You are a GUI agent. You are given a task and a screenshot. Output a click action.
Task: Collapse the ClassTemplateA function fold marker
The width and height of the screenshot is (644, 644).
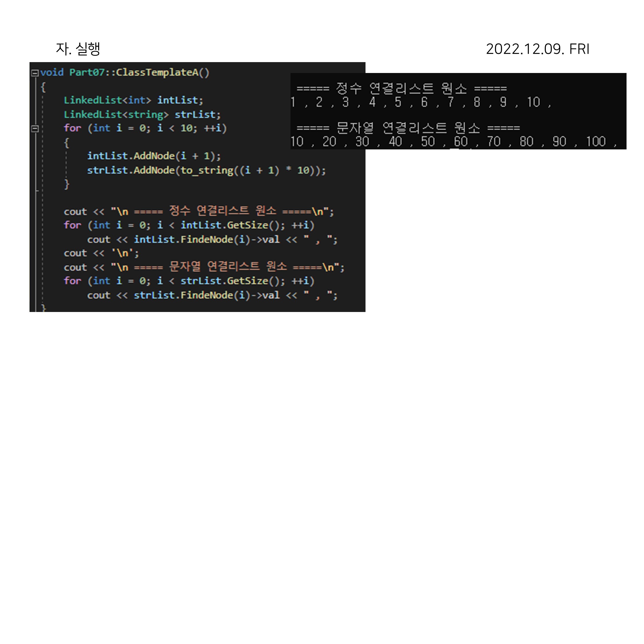[35, 73]
